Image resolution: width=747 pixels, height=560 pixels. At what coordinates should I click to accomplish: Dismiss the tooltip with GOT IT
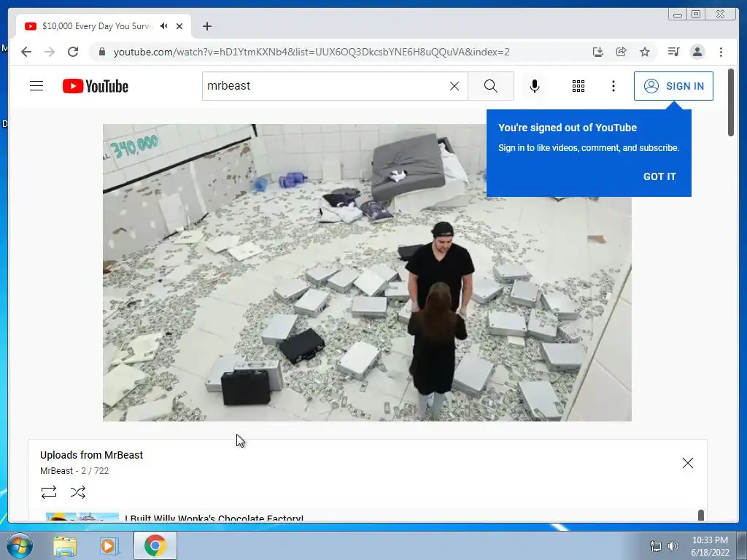(659, 176)
